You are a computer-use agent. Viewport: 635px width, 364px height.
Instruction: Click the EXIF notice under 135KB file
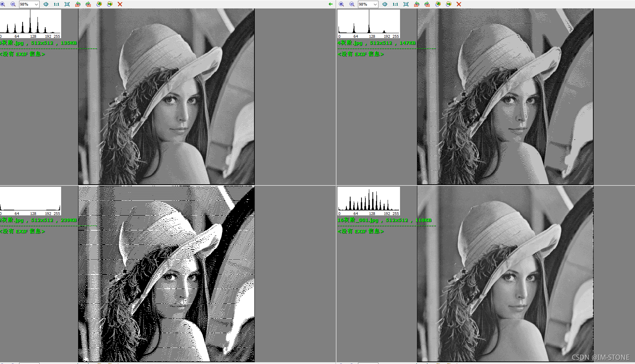pos(22,54)
